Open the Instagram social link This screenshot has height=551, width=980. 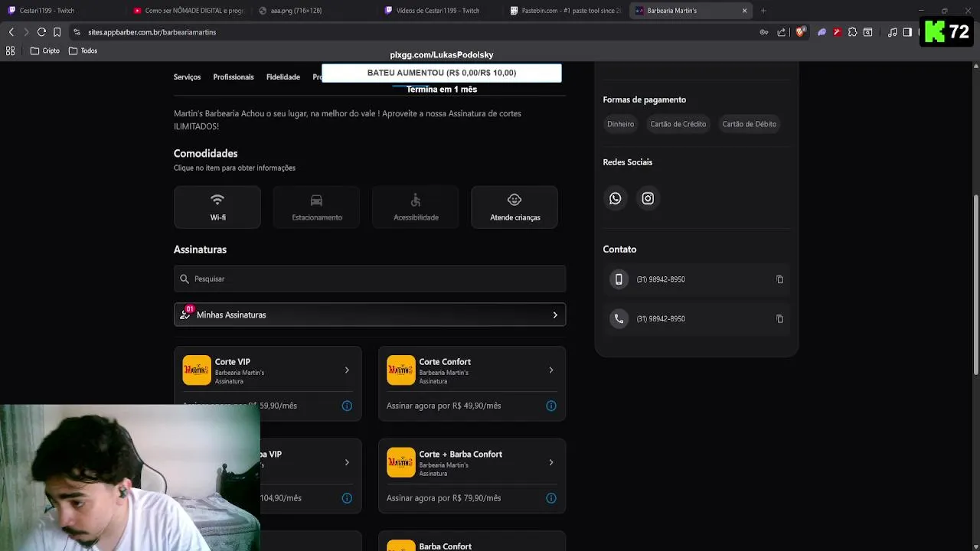click(648, 198)
